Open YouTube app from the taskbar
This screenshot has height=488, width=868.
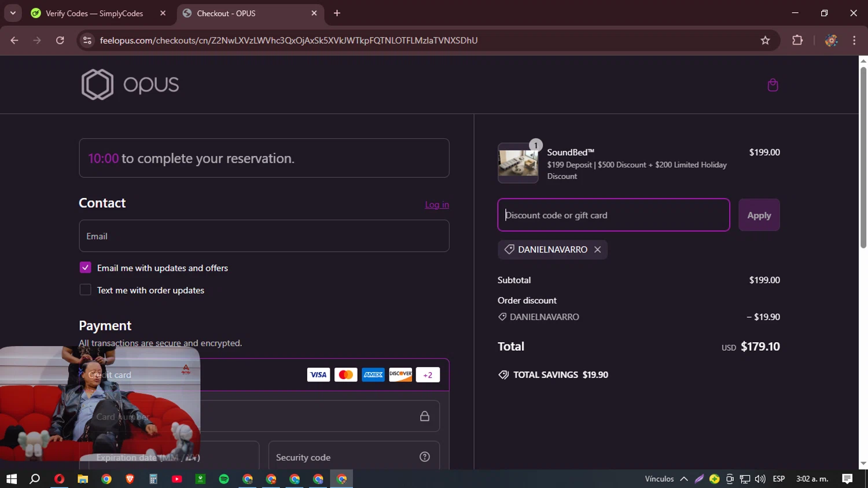(177, 479)
